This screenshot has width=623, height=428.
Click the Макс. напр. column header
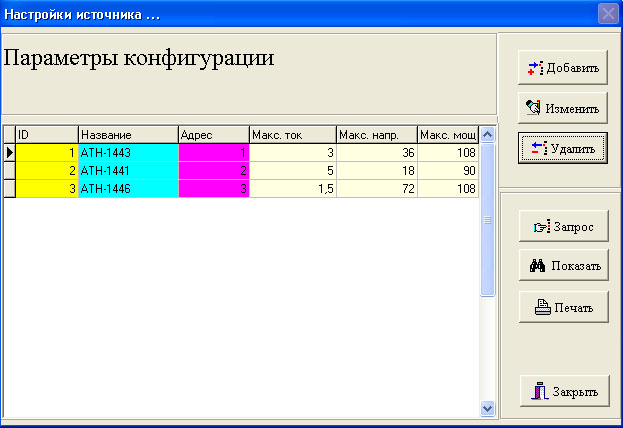click(377, 135)
